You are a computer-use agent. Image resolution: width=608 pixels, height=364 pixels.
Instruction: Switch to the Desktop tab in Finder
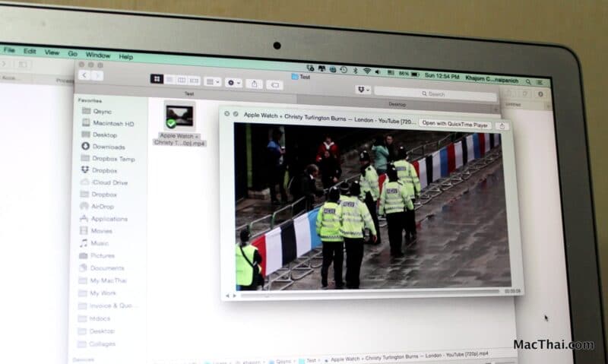(x=397, y=103)
